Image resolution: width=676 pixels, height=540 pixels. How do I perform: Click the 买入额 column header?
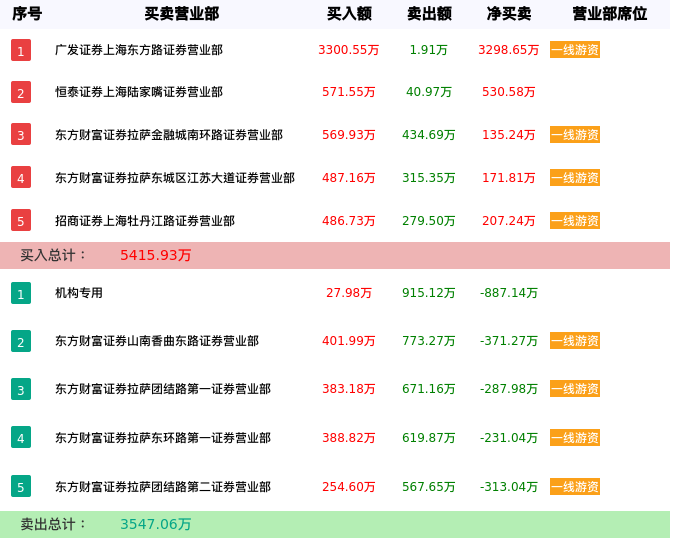tap(349, 14)
